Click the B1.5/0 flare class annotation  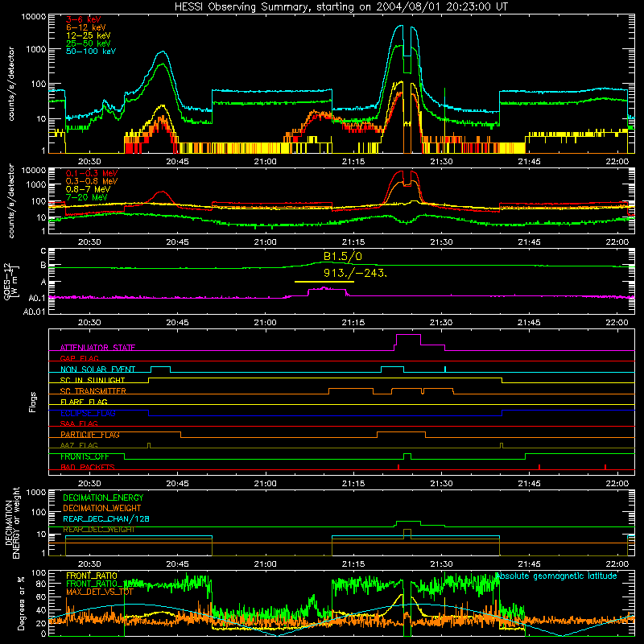(x=343, y=257)
